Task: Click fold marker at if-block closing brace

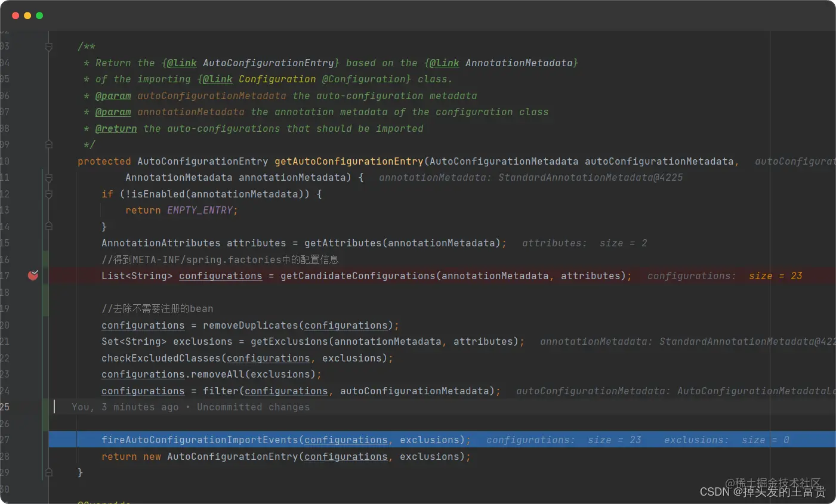Action: tap(49, 227)
